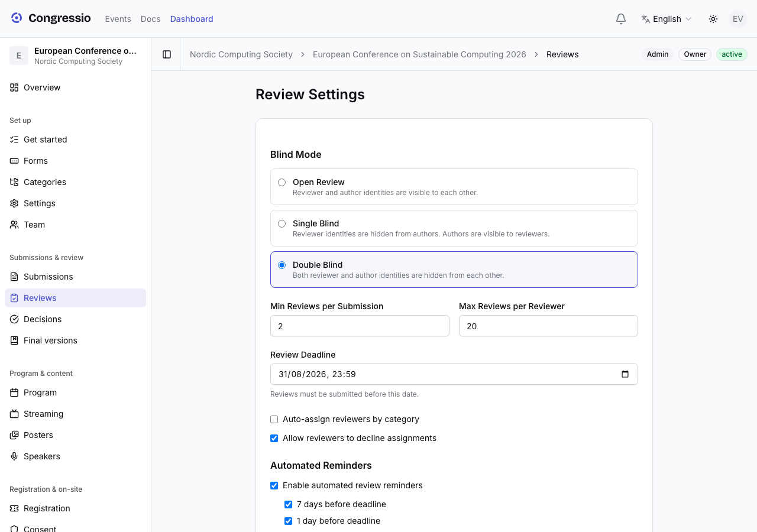This screenshot has height=532, width=757.
Task: Click the Streaming TV icon
Action: [14, 414]
